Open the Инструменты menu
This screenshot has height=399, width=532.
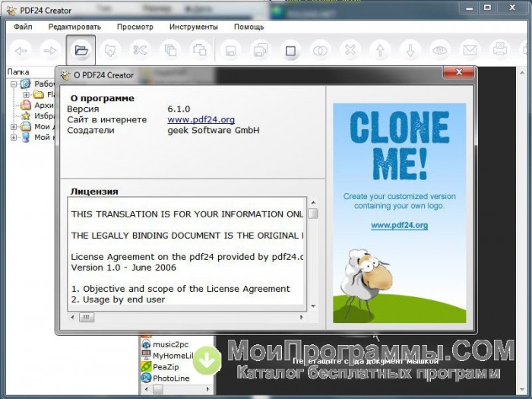[194, 27]
